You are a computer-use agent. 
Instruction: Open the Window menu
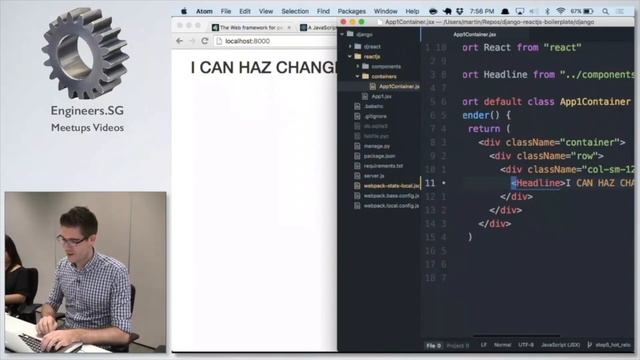[x=385, y=11]
